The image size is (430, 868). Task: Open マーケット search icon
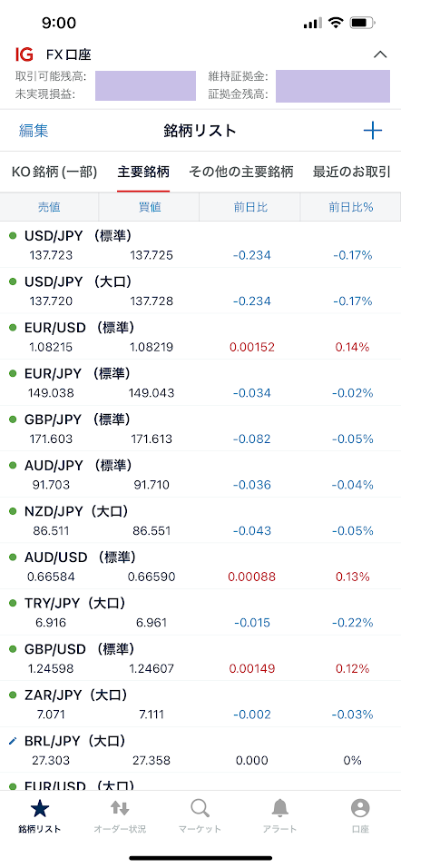click(200, 809)
